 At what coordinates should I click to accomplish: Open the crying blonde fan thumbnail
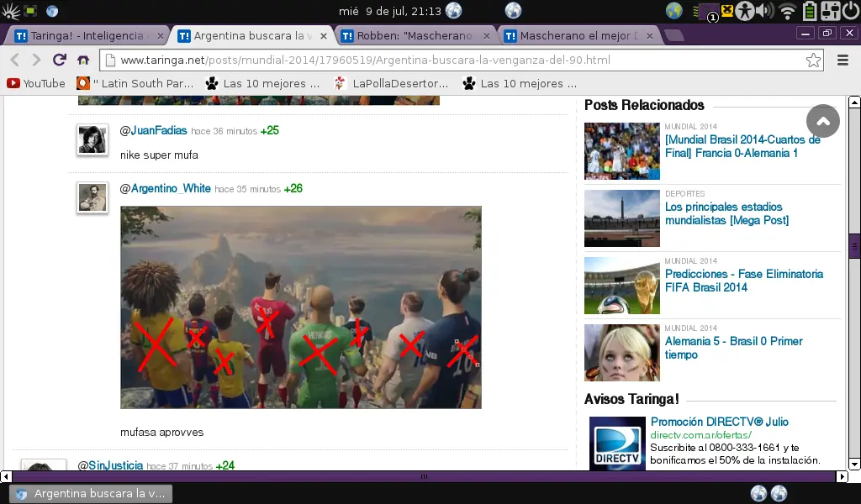pos(622,353)
